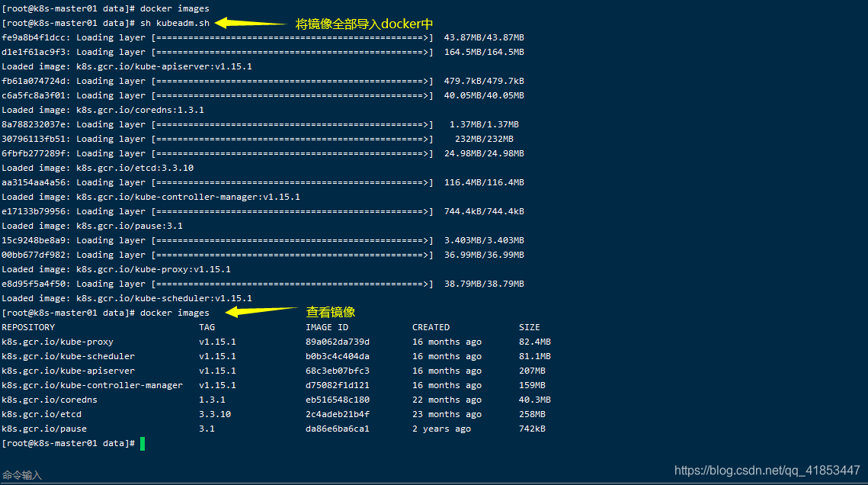This screenshot has width=868, height=485.
Task: Click image ID b0b3c4c404da
Action: pos(338,357)
